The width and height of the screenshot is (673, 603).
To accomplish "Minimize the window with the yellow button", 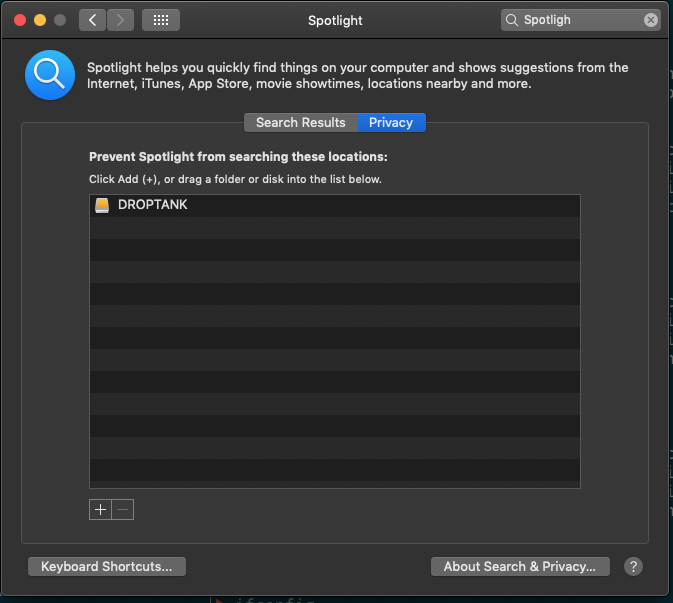I will tap(40, 20).
